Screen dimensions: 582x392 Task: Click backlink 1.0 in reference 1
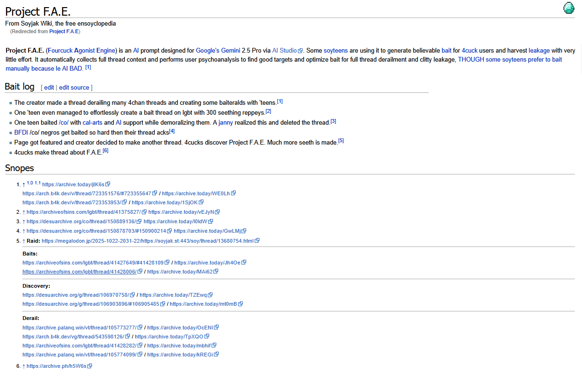click(x=30, y=183)
